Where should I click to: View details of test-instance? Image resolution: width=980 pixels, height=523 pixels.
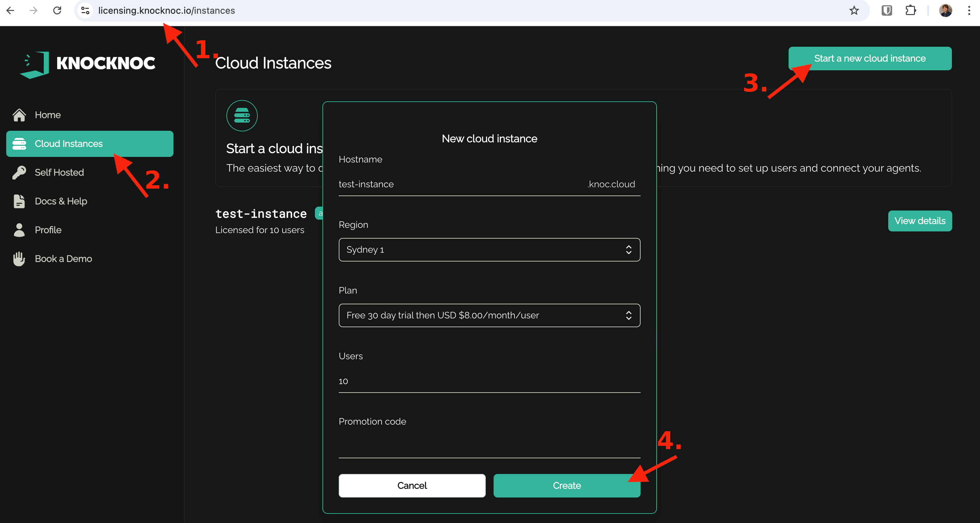pos(920,221)
